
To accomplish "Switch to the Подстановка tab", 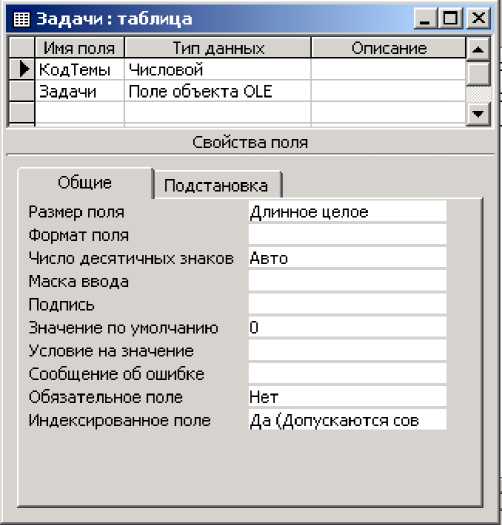I will [x=216, y=185].
